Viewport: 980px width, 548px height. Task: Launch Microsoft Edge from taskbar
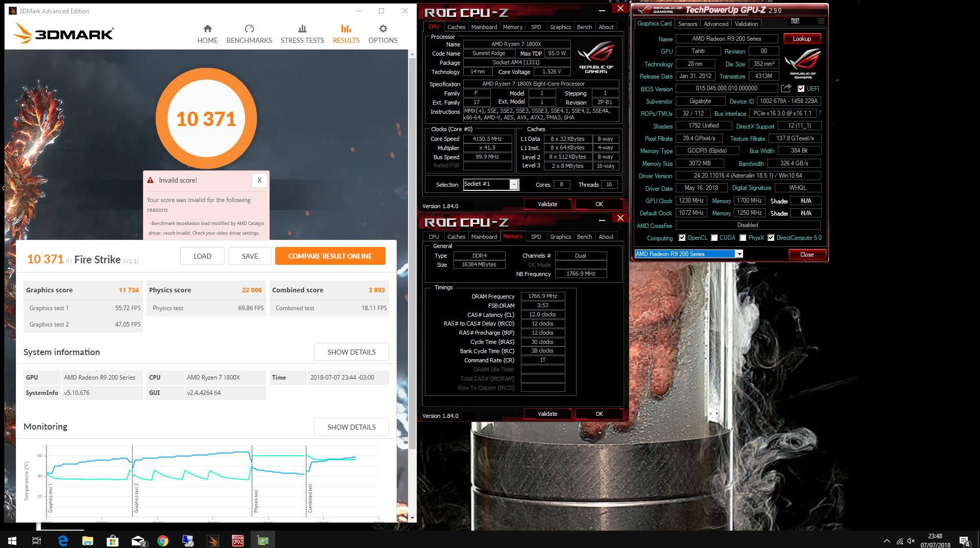pos(63,540)
